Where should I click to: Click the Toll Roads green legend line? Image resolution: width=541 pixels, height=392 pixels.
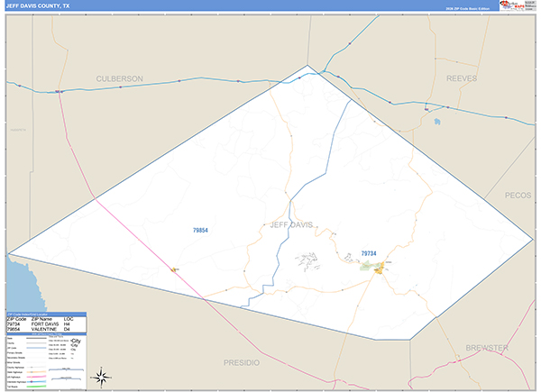[36, 387]
